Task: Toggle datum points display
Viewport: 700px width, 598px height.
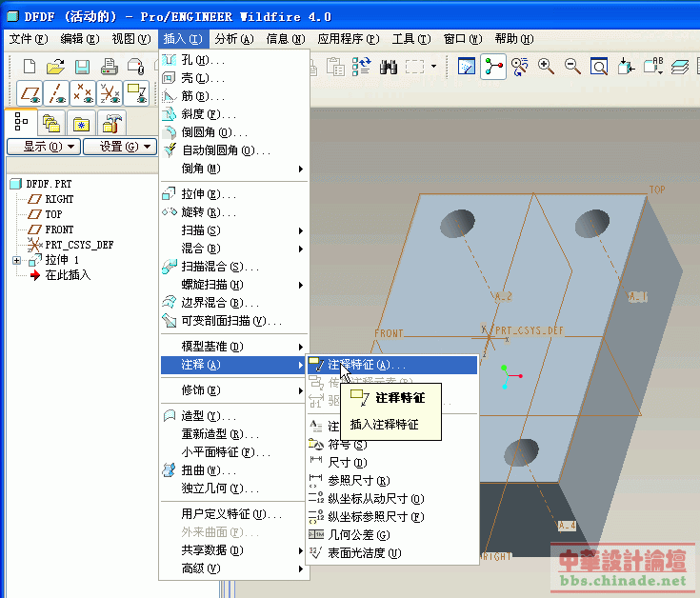Action: [83, 93]
